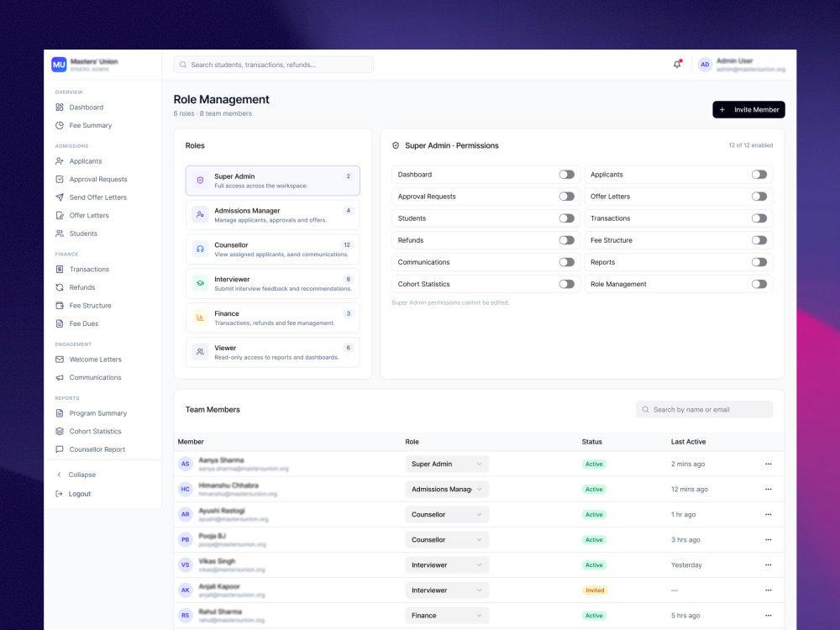Open role dropdown for Rahul Sharma
This screenshot has height=630, width=840.
(x=447, y=615)
